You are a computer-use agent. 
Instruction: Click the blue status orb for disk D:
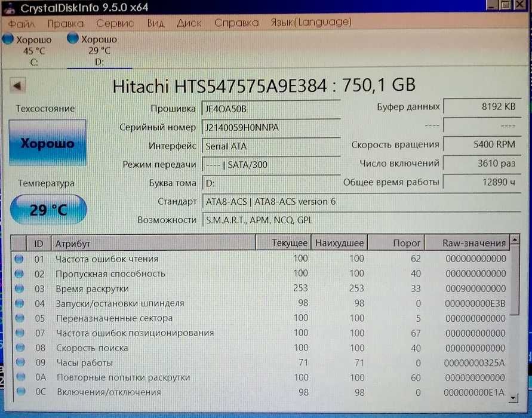72,38
